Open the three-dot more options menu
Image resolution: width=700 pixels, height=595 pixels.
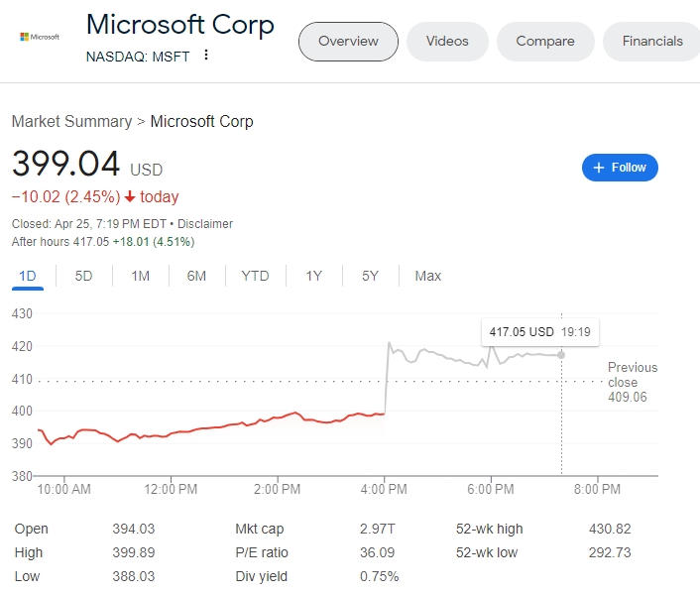point(206,55)
